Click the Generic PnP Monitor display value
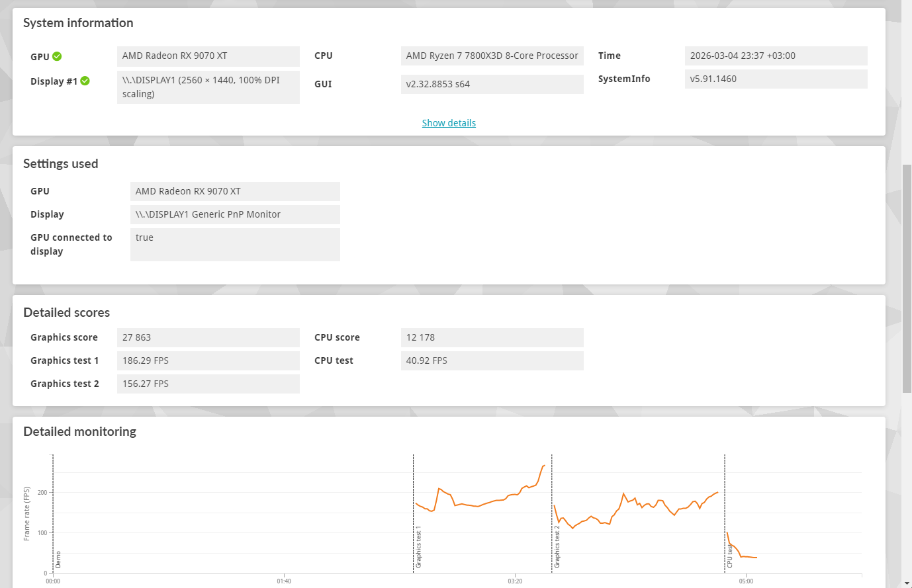 point(235,214)
